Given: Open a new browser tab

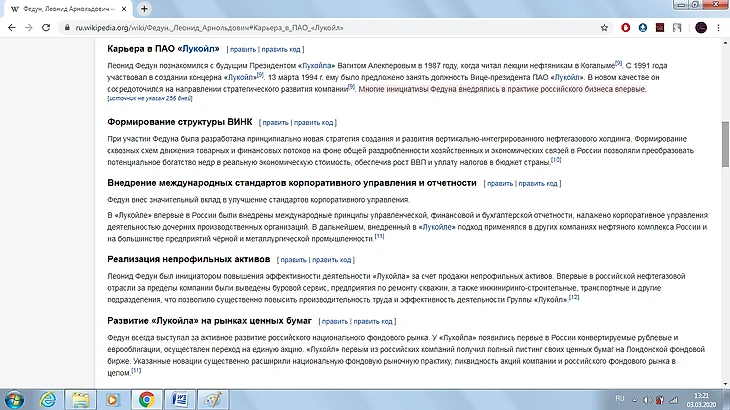Looking at the screenshot, I should coord(145,8).
